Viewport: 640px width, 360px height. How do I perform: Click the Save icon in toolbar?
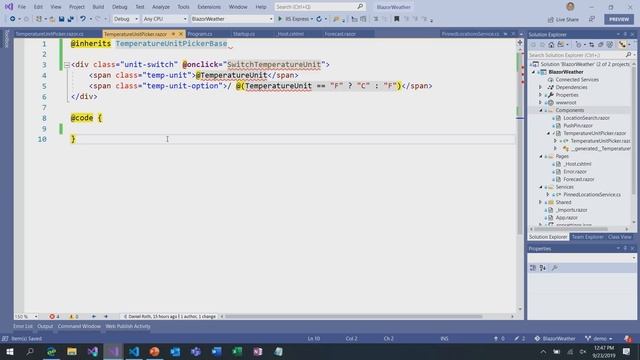(x=61, y=19)
